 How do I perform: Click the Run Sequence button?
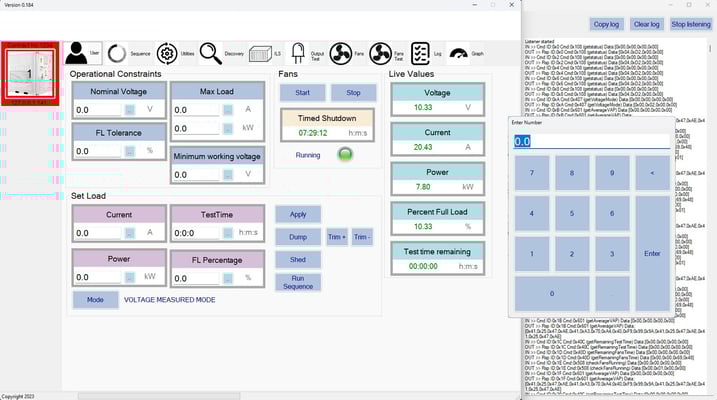(x=298, y=282)
